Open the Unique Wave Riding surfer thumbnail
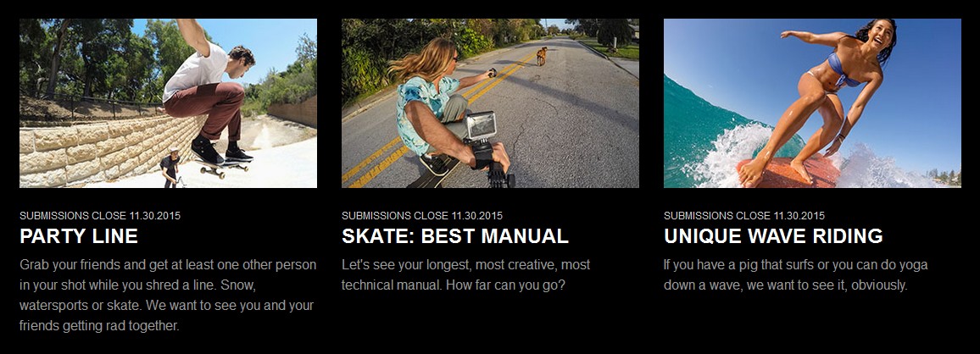Image resolution: width=980 pixels, height=354 pixels. (x=812, y=103)
